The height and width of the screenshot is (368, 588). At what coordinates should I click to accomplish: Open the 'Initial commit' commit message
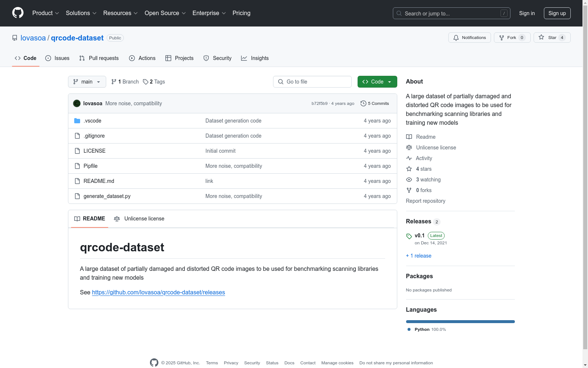point(220,151)
